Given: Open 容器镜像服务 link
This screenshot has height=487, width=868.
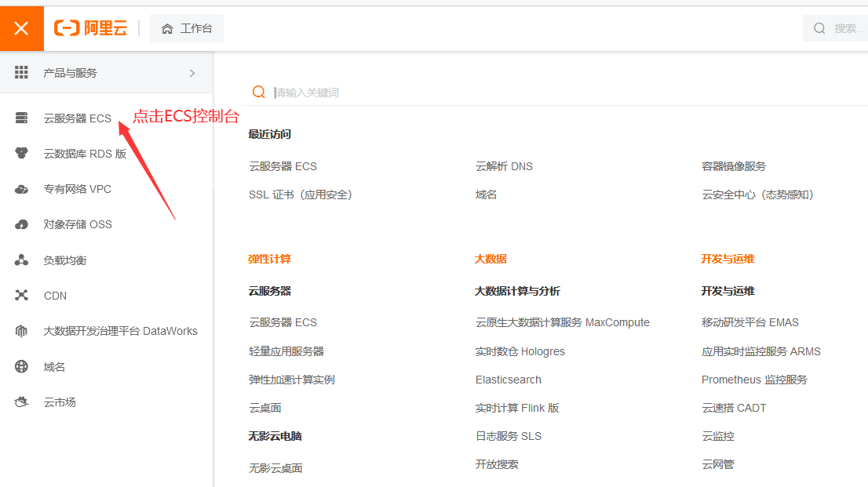Looking at the screenshot, I should (734, 166).
